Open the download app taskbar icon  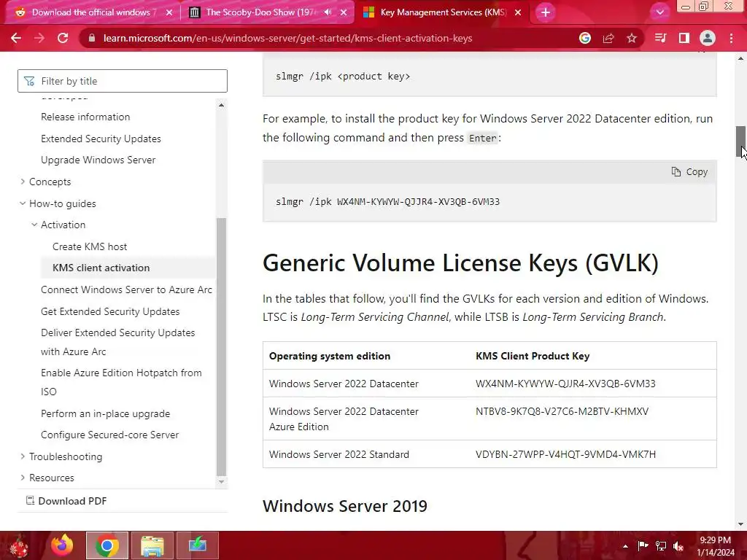(197, 545)
